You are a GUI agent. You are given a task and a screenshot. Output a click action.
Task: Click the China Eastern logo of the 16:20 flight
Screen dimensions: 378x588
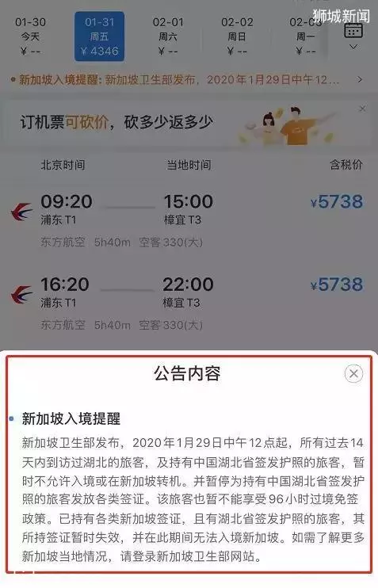point(21,295)
